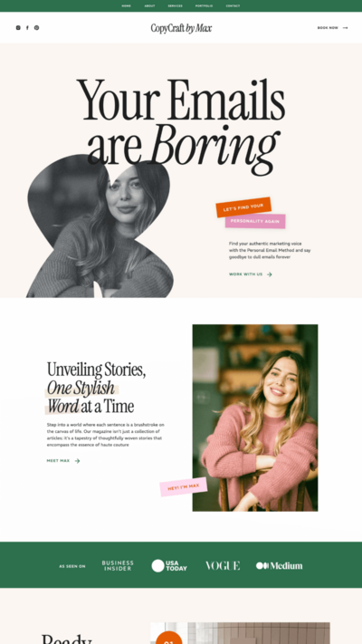Click the arrow next to Book Now
Image resolution: width=362 pixels, height=644 pixels.
[345, 28]
